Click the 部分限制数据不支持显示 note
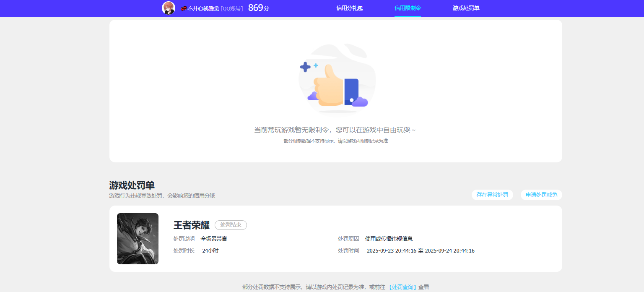 point(335,141)
